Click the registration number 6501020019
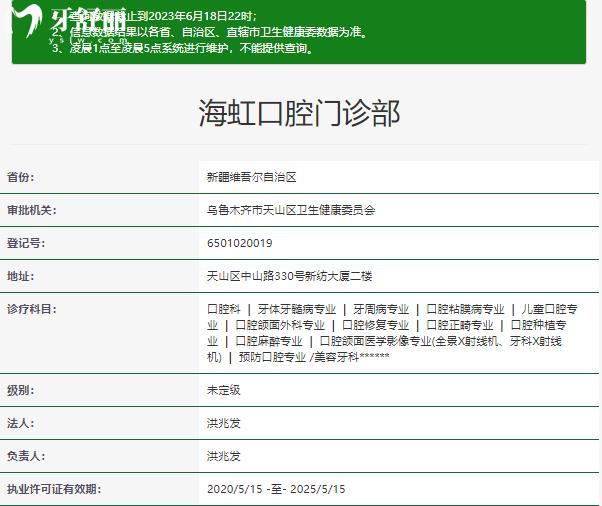602x506 pixels. 240,243
